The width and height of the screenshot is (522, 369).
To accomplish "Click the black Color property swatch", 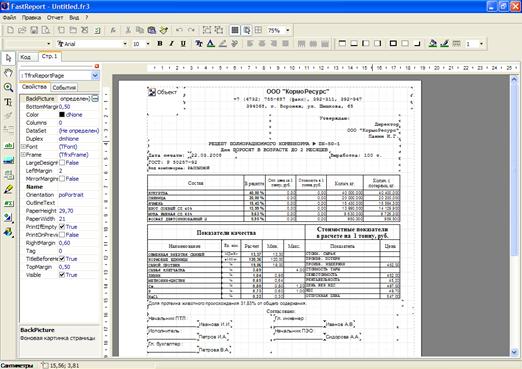I will tap(62, 115).
